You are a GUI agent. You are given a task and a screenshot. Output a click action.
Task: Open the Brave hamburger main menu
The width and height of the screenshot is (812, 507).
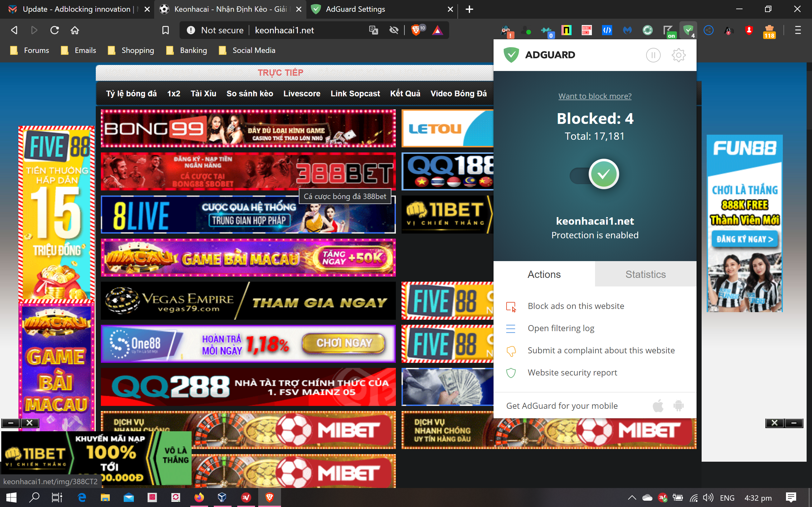798,30
